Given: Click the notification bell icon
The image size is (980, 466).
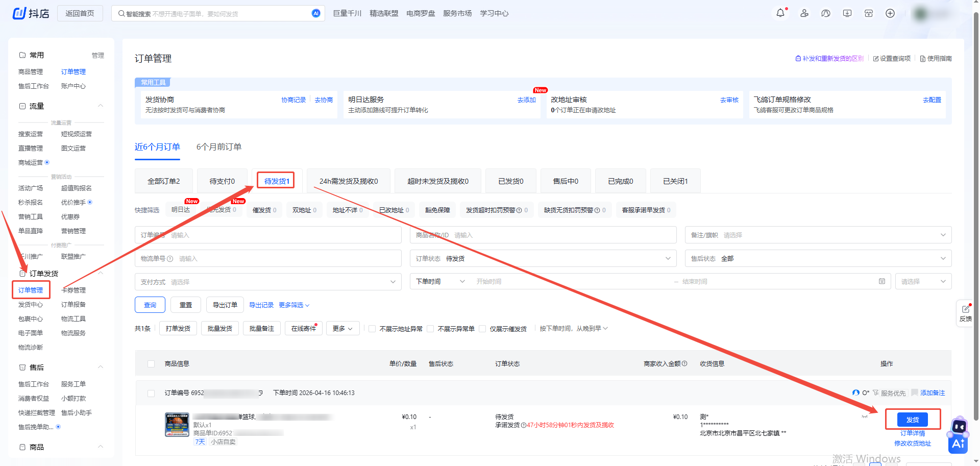Looking at the screenshot, I should coord(780,13).
